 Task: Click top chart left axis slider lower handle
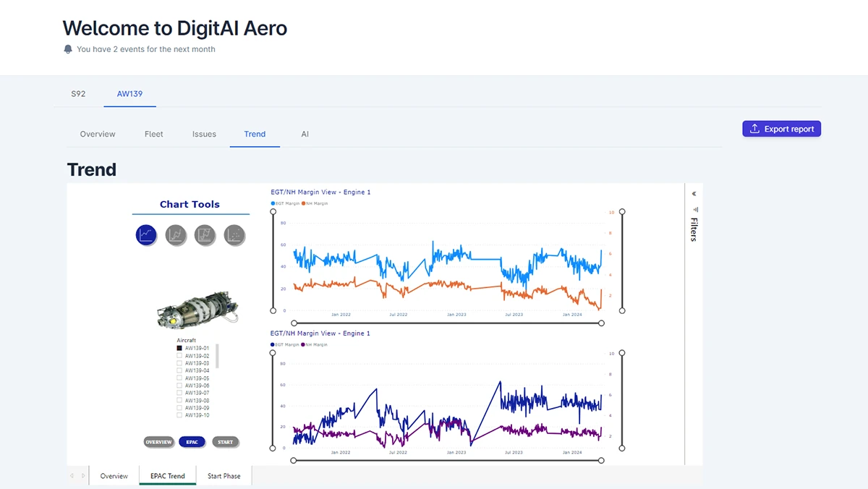(x=273, y=310)
